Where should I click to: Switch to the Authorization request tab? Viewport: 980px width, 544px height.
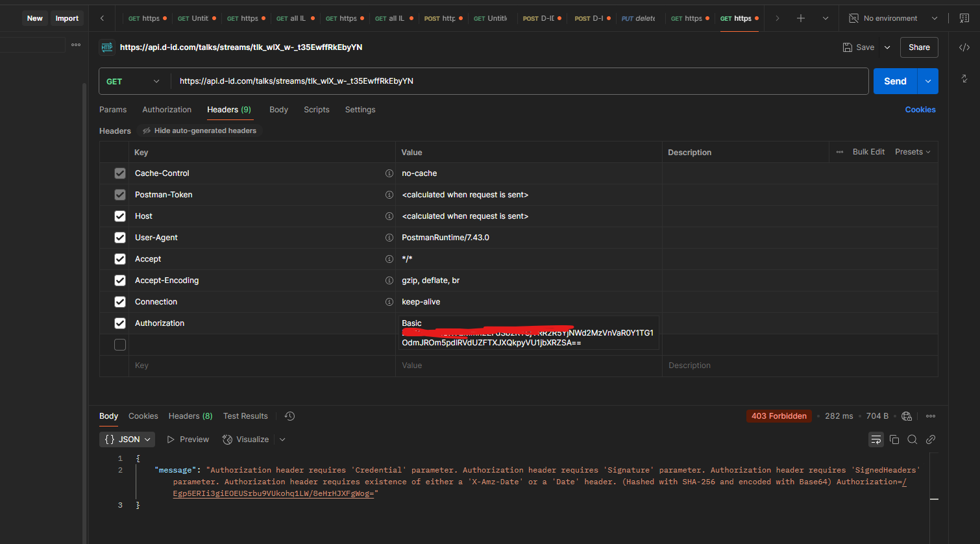167,110
